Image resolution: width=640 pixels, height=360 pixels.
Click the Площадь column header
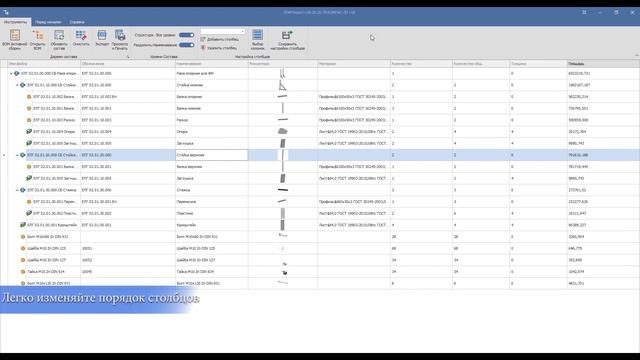[603, 64]
